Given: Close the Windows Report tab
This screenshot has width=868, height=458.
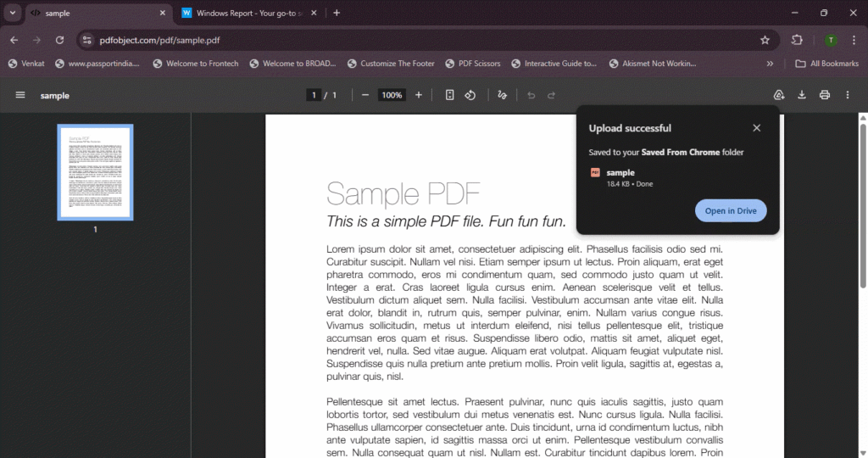Looking at the screenshot, I should pos(314,13).
